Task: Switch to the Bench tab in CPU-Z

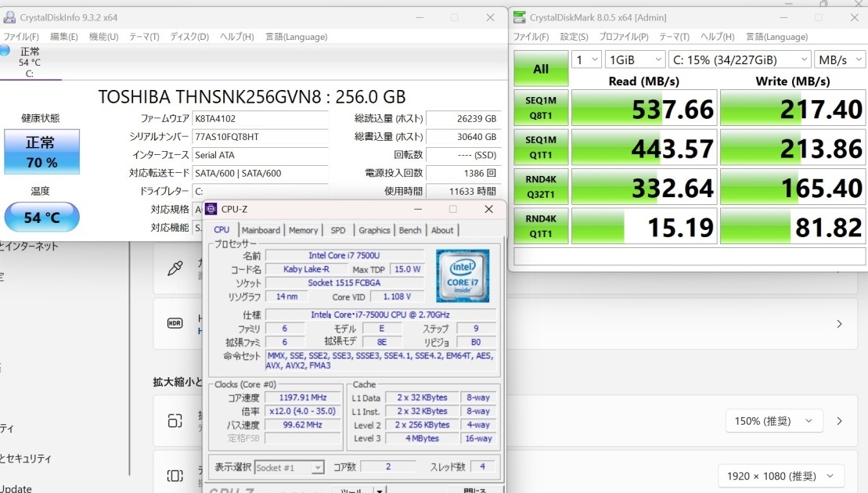Action: tap(410, 230)
